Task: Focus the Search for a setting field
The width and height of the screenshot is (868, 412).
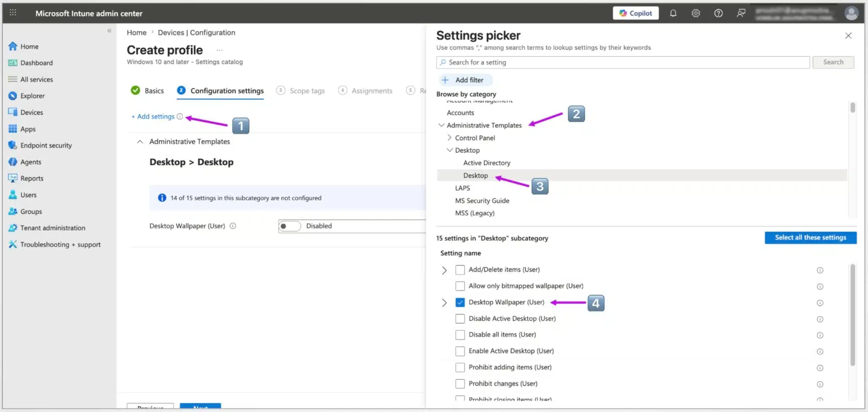Action: point(623,62)
